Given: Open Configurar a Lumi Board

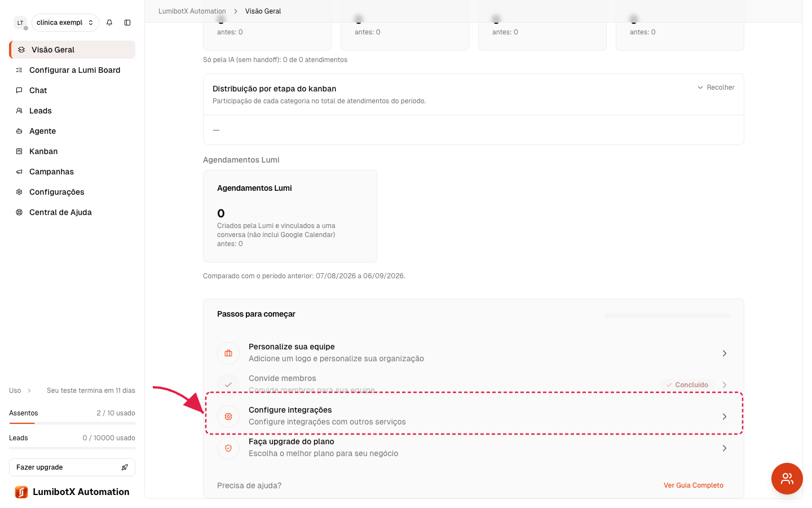Looking at the screenshot, I should pyautogui.click(x=72, y=70).
